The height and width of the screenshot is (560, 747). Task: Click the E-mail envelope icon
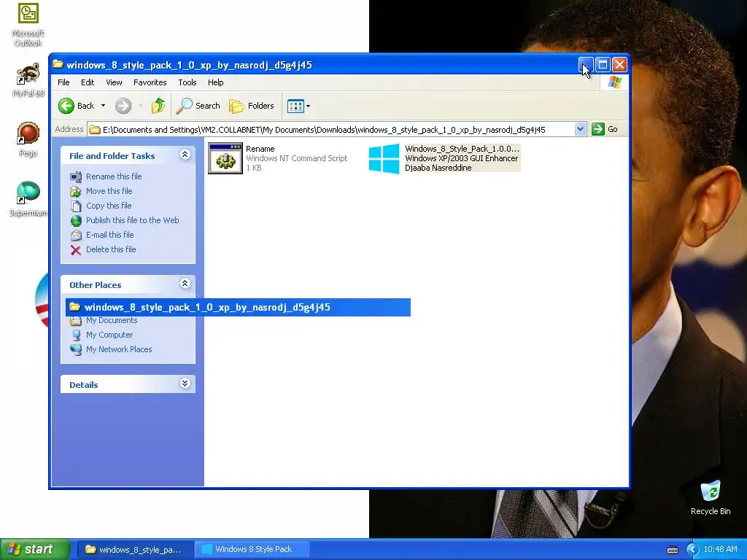coord(76,236)
